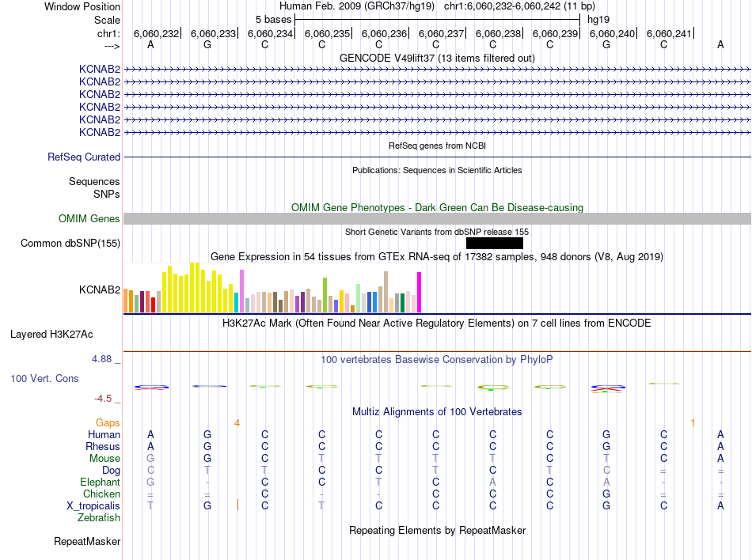The height and width of the screenshot is (560, 752).
Task: Open 'Short Genetic Variants from dbSNP release 155' title
Action: coord(437,232)
